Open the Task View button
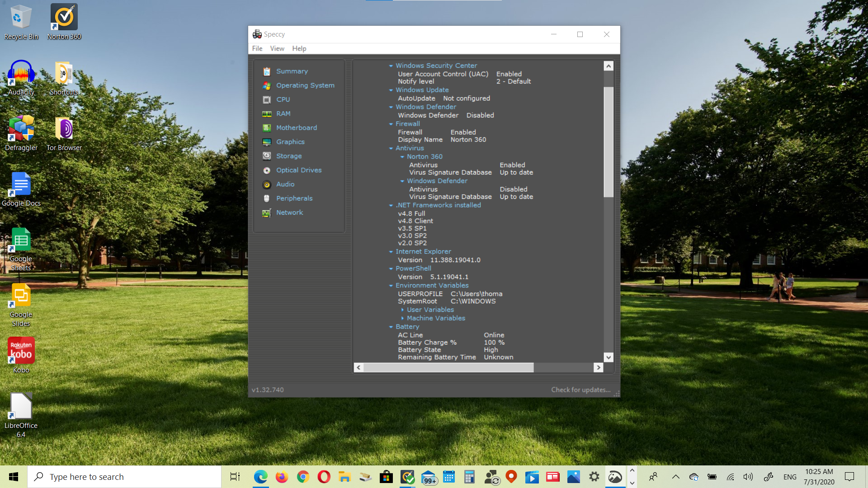Viewport: 868px width, 488px height. point(235,477)
